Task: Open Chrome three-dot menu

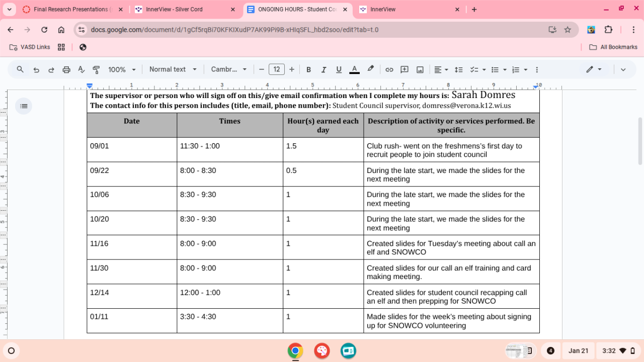Action: pyautogui.click(x=633, y=30)
